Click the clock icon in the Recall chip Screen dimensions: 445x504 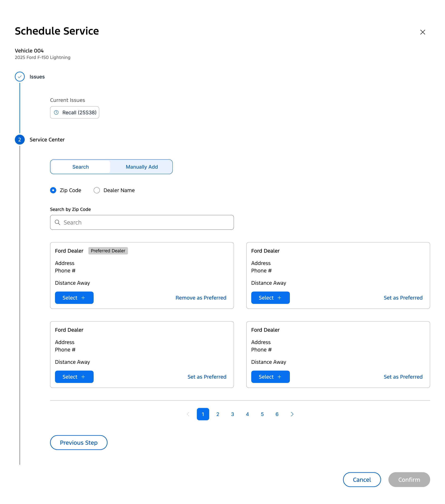pyautogui.click(x=56, y=112)
